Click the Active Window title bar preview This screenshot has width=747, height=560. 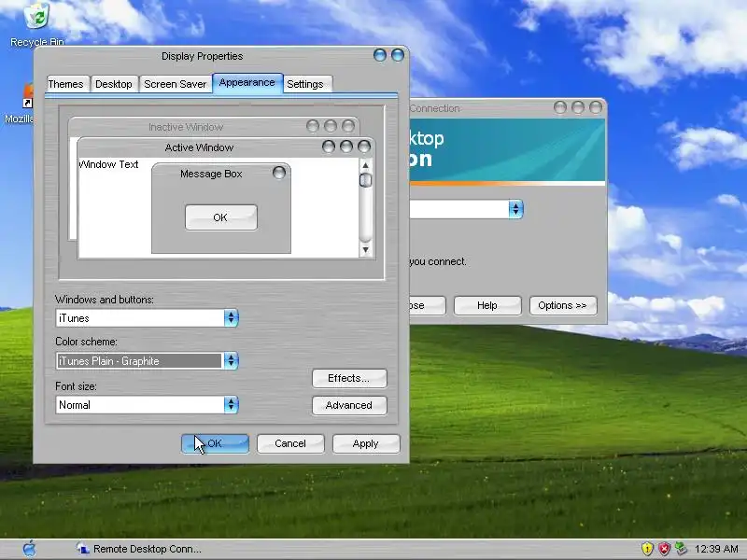pos(226,147)
